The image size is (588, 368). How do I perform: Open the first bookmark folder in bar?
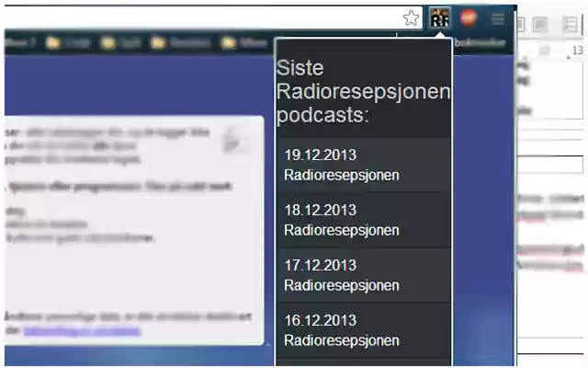click(x=68, y=43)
